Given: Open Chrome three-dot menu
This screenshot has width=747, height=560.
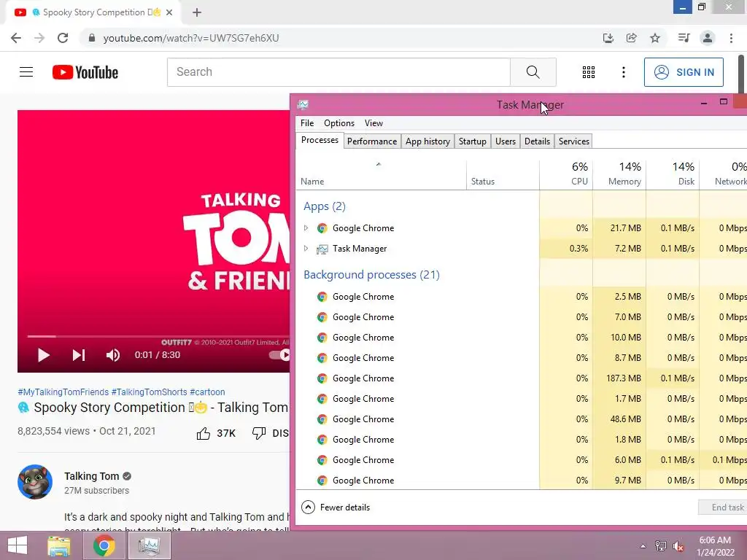Looking at the screenshot, I should (x=731, y=38).
